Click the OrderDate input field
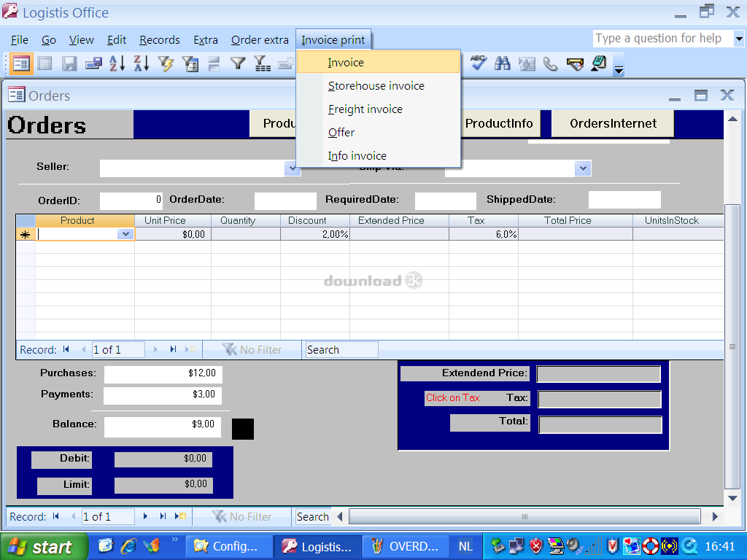Image resolution: width=747 pixels, height=560 pixels. 285,201
